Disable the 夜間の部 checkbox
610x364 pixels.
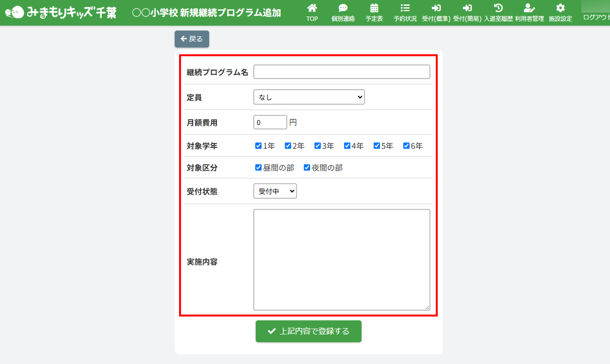tap(307, 168)
